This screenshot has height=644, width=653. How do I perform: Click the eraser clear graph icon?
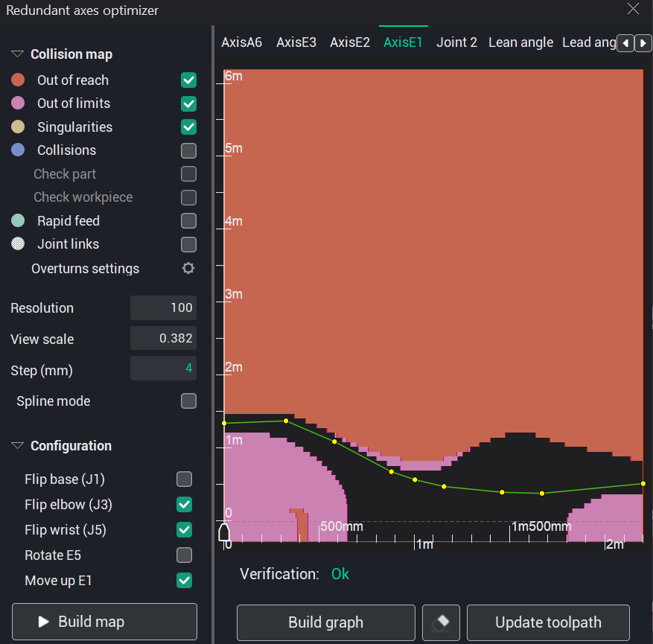pos(441,622)
